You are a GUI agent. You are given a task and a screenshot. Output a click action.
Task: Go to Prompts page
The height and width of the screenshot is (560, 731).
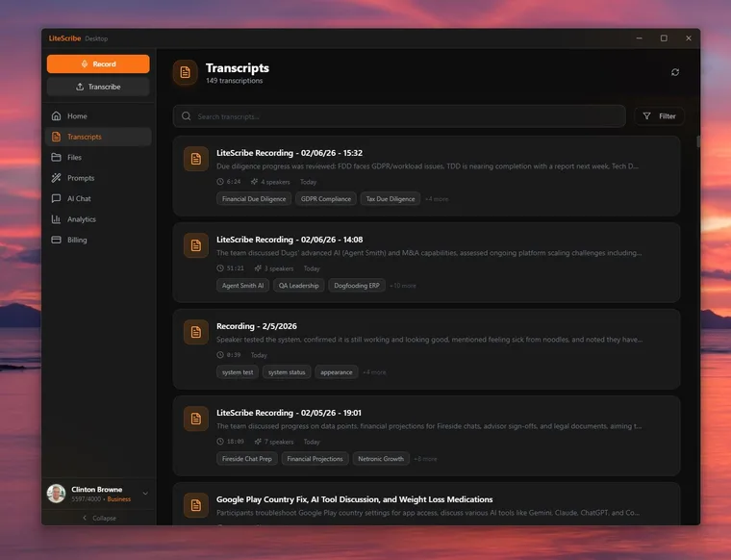[98, 178]
